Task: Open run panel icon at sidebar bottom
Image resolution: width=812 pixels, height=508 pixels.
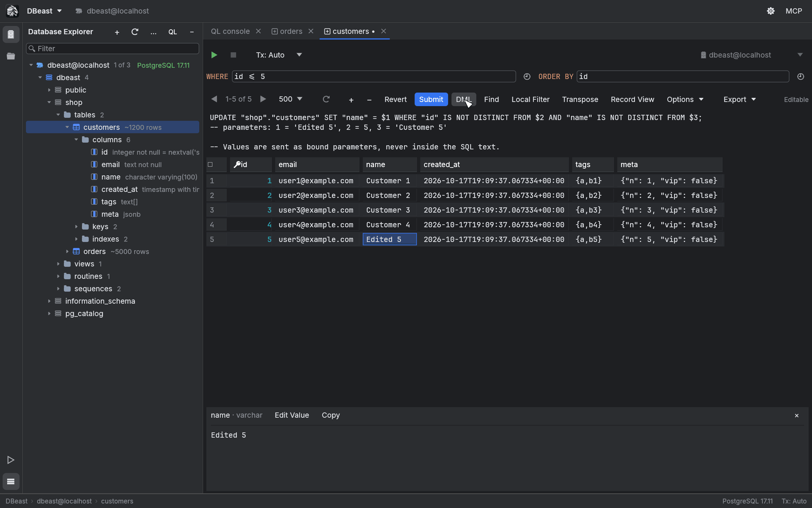Action: [11, 460]
